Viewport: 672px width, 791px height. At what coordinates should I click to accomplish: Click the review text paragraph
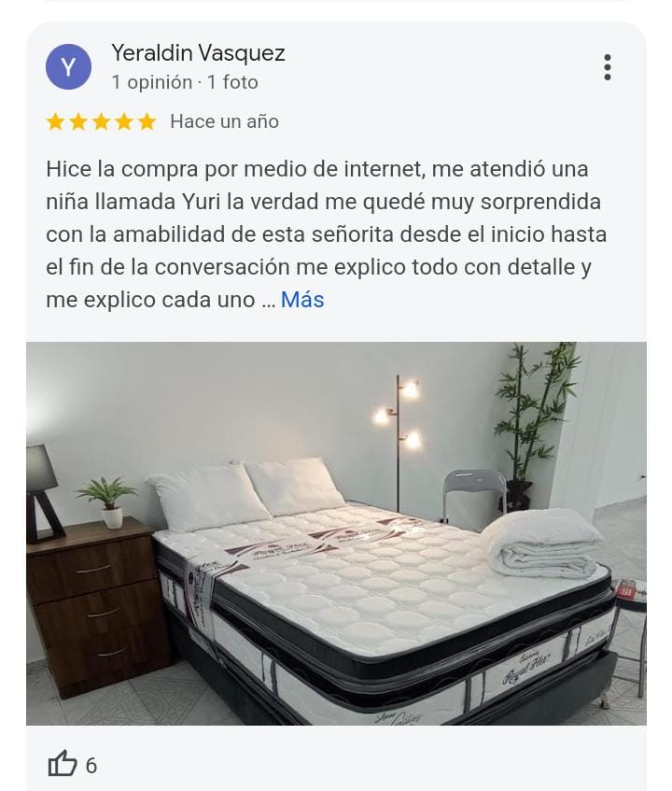tap(326, 234)
